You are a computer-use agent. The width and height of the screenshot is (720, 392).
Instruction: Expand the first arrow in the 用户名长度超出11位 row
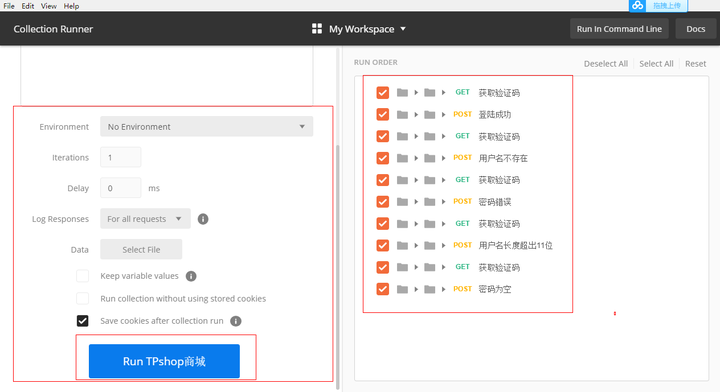(416, 245)
